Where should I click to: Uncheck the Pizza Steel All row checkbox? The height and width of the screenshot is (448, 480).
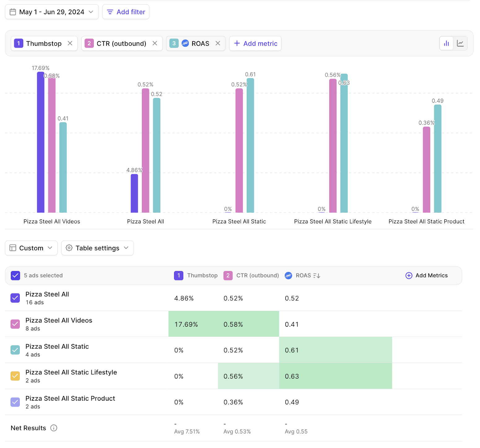pyautogui.click(x=15, y=298)
